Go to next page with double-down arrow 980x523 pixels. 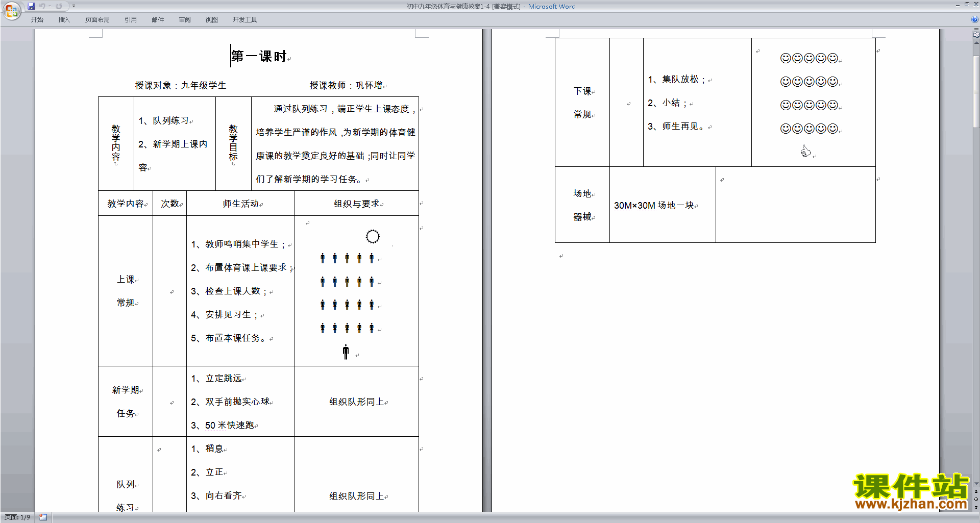coord(976,508)
